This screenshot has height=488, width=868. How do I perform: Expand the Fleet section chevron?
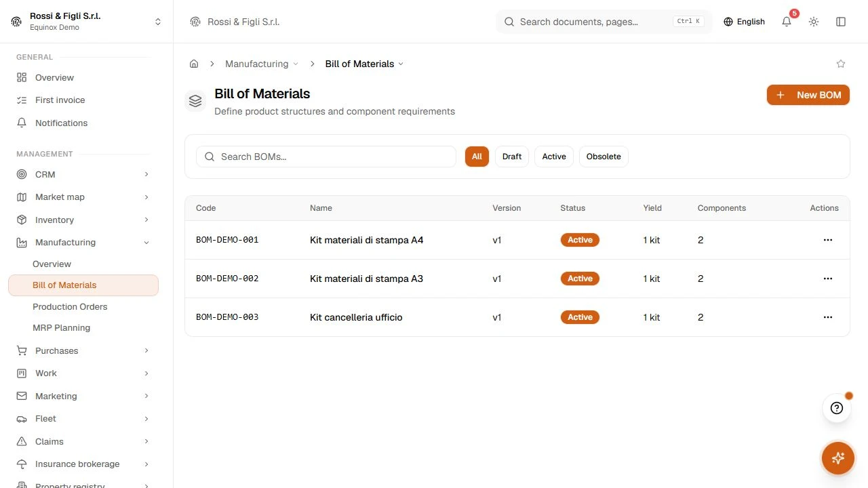(146, 419)
